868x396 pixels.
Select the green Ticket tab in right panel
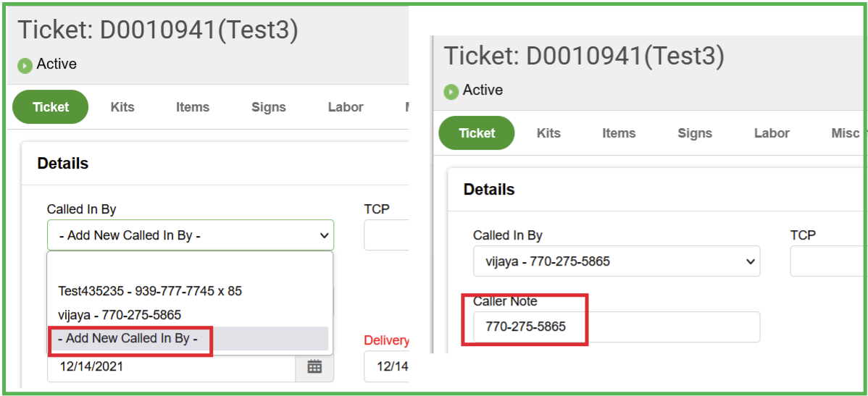point(477,133)
